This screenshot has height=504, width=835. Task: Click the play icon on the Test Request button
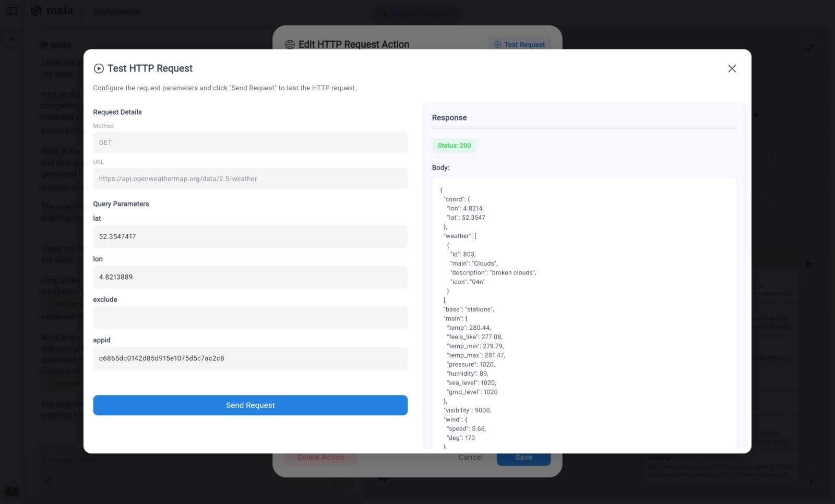tap(496, 45)
